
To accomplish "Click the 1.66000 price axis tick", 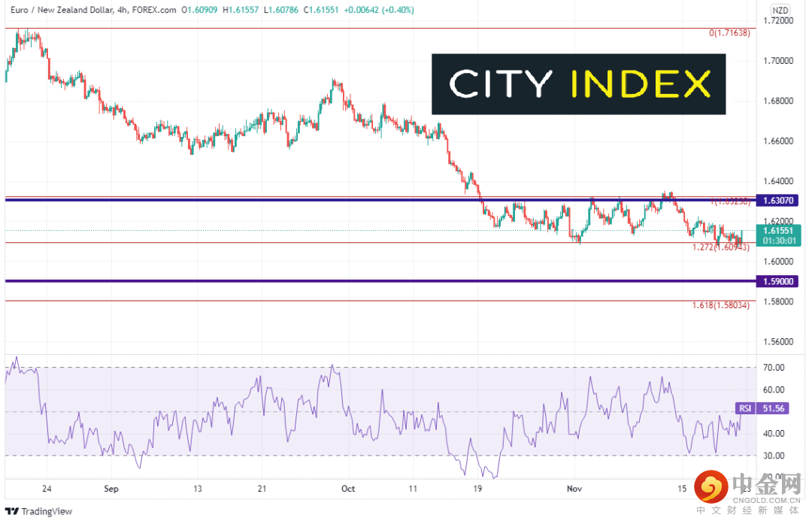I will pos(778,141).
